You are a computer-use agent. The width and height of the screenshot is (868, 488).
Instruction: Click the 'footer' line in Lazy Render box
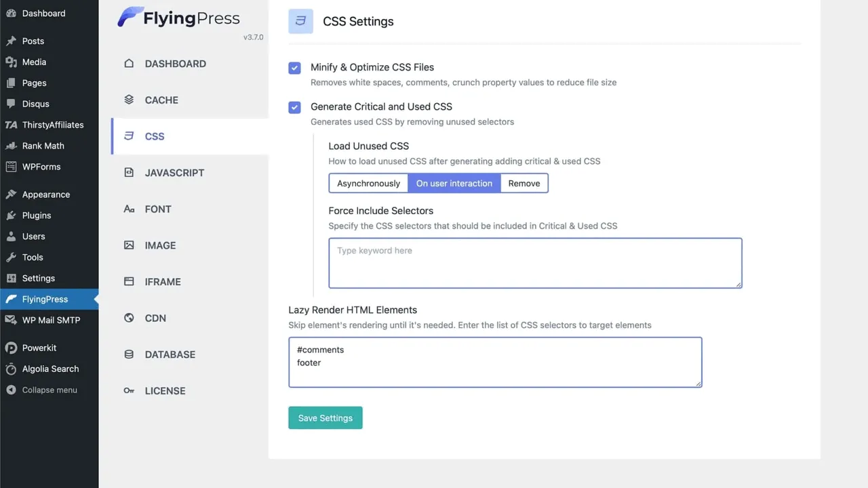309,363
